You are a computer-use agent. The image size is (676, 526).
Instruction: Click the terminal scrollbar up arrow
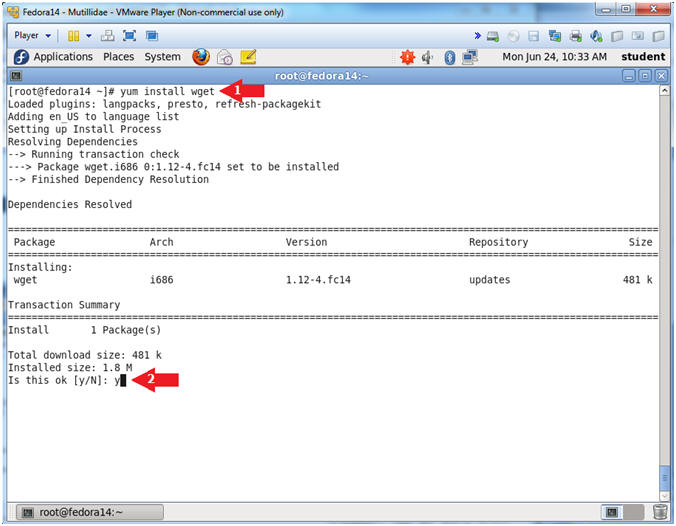tap(664, 91)
